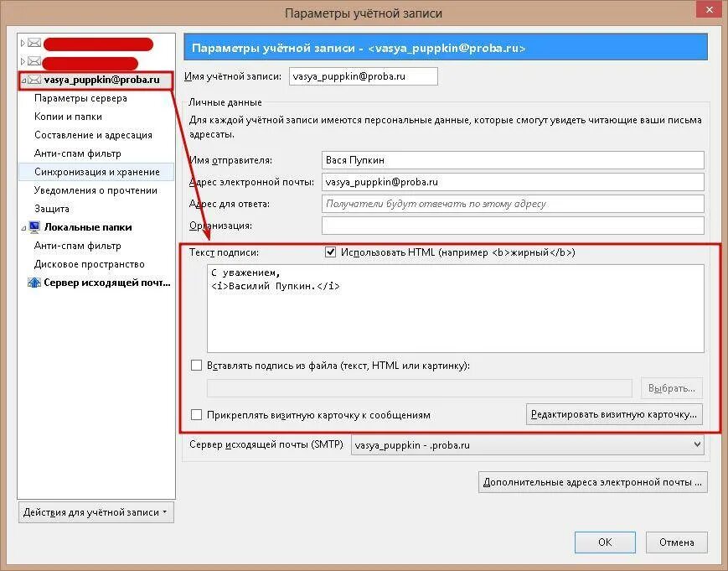Select 'Локальные папки' tree label

point(88,227)
